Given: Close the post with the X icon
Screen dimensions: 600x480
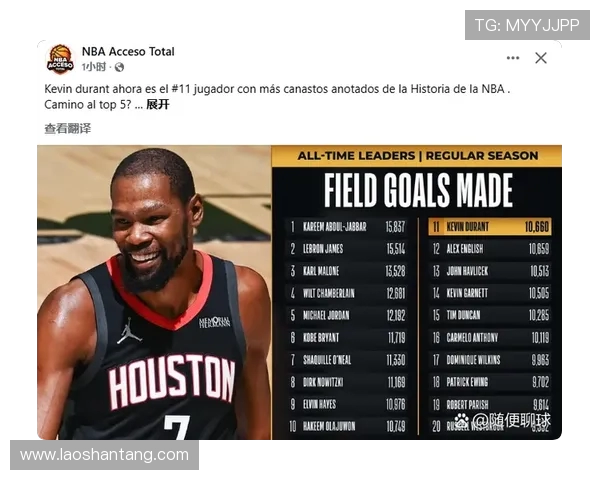Looking at the screenshot, I should 541,58.
